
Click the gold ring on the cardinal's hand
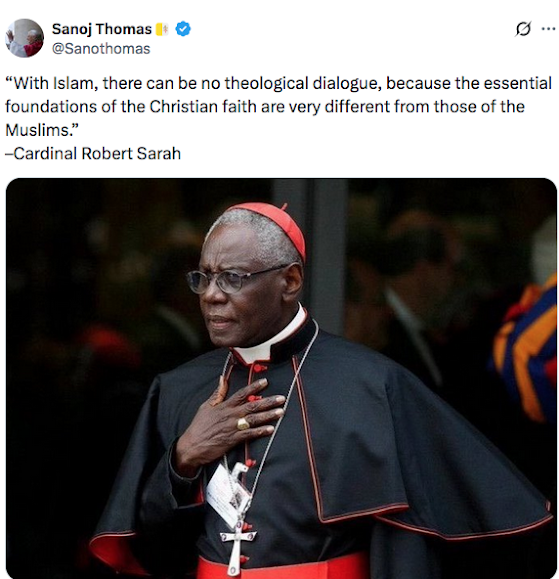tap(243, 424)
